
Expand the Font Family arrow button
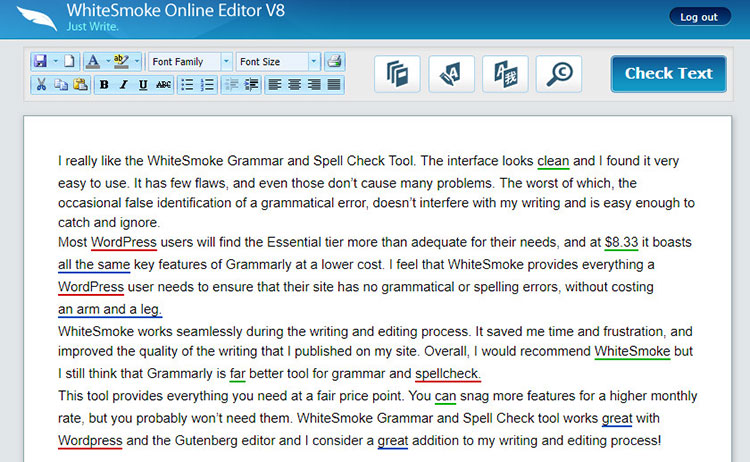(x=227, y=62)
